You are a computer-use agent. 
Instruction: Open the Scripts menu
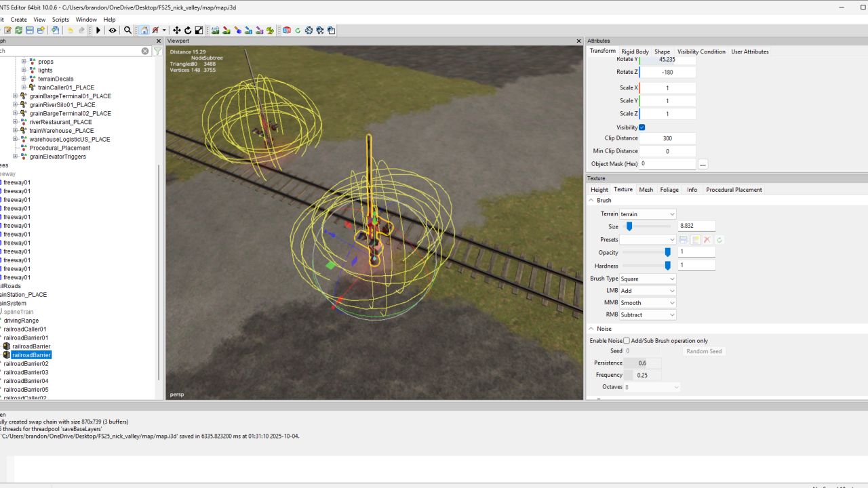click(60, 20)
